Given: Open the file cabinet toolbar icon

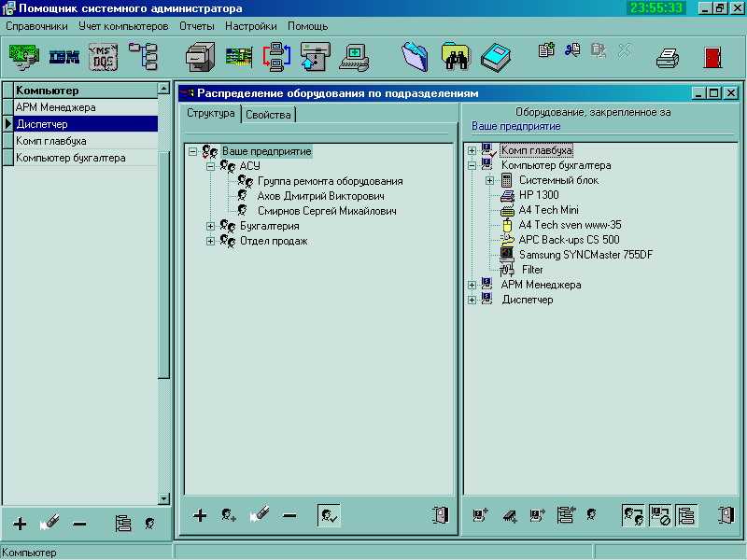Looking at the screenshot, I should tap(200, 57).
